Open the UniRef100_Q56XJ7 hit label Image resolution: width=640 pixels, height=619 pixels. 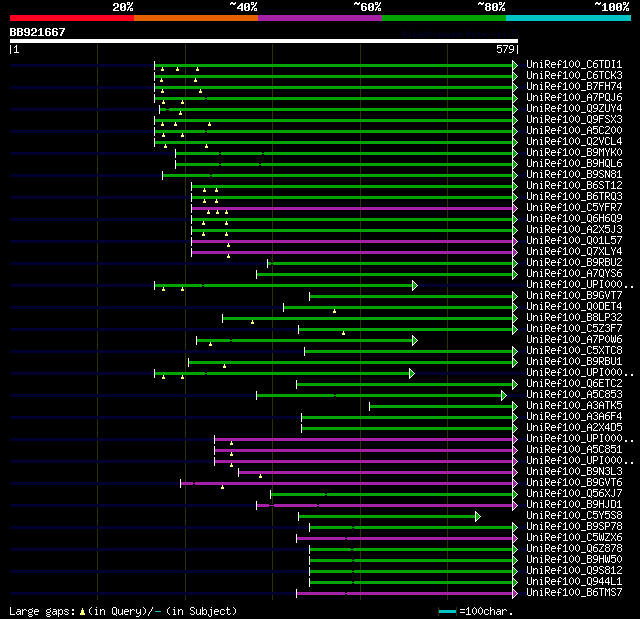[x=574, y=494]
